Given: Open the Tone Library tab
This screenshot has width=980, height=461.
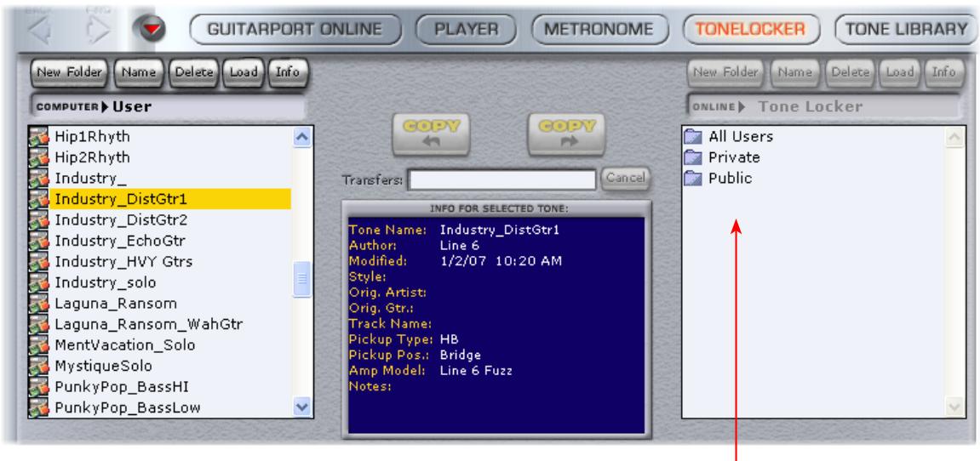Looking at the screenshot, I should coord(906,30).
